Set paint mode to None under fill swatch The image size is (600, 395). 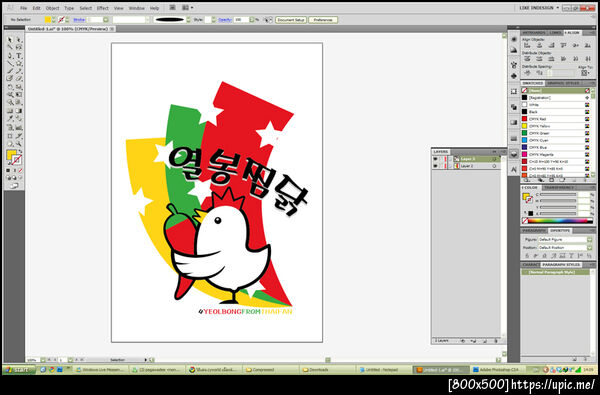pyautogui.click(x=20, y=170)
